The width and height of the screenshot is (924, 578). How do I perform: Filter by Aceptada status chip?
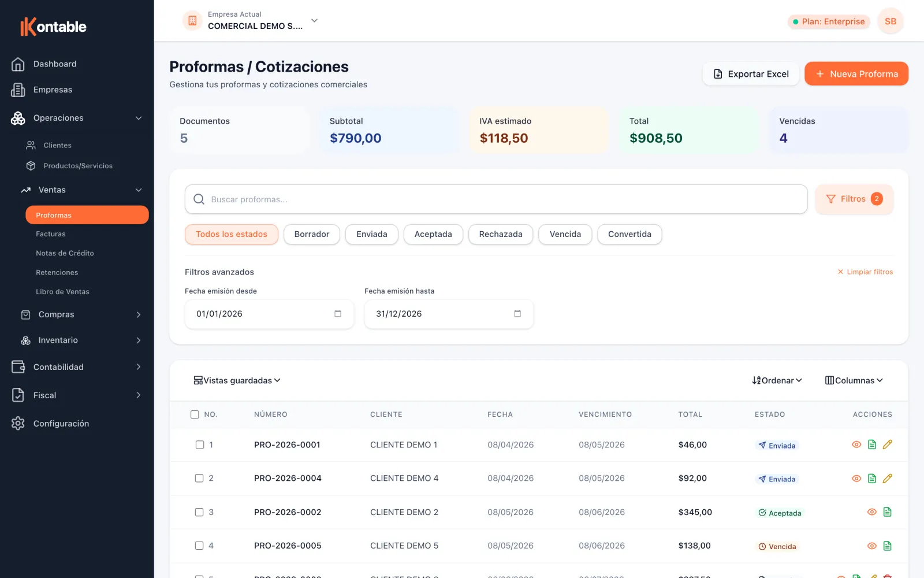pyautogui.click(x=433, y=234)
